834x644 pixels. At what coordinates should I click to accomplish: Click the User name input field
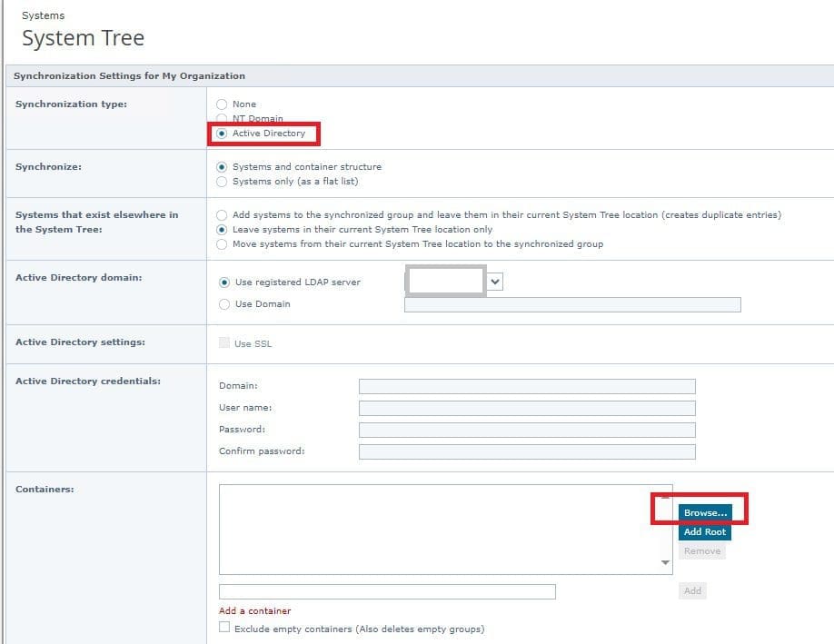coord(527,409)
